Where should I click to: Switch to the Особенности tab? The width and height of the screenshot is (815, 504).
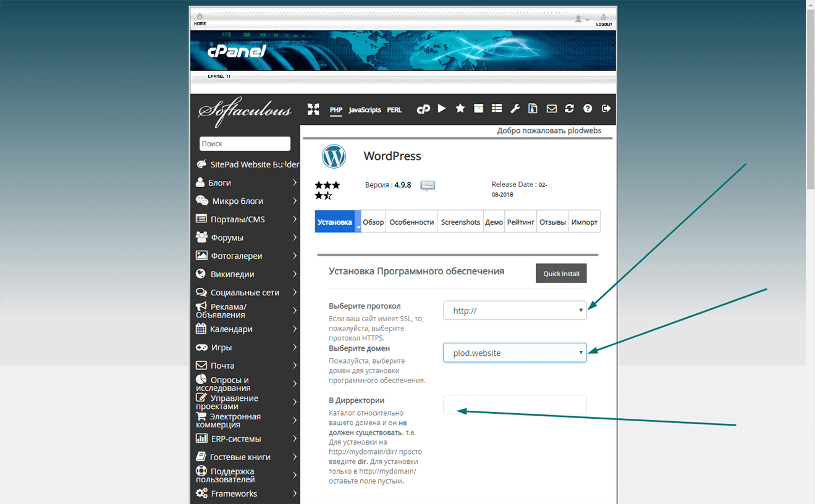(412, 222)
